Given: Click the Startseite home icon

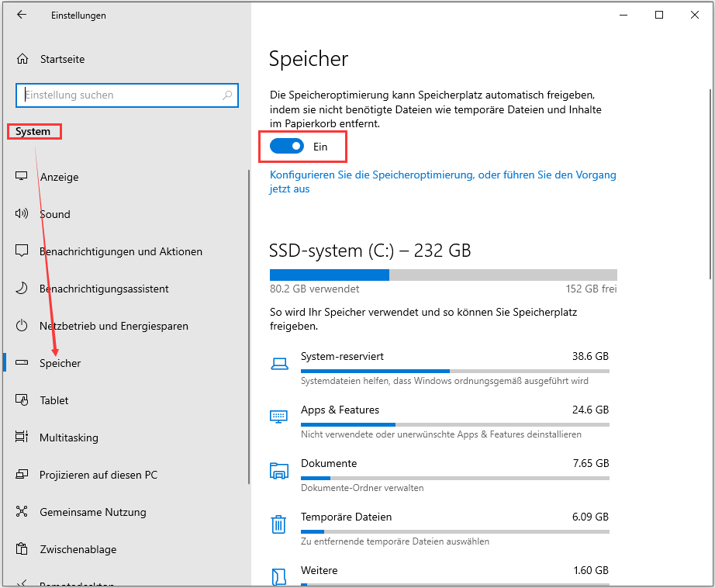Looking at the screenshot, I should pos(22,59).
